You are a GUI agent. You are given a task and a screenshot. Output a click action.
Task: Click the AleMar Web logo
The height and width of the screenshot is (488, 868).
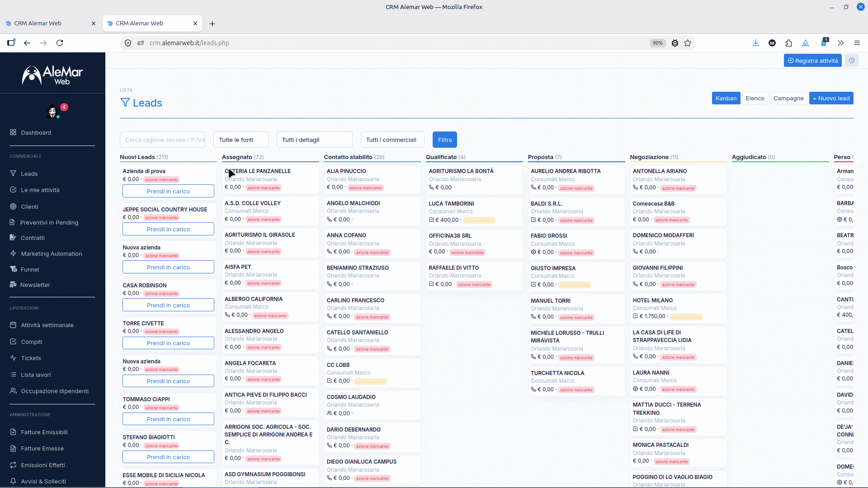coord(52,75)
